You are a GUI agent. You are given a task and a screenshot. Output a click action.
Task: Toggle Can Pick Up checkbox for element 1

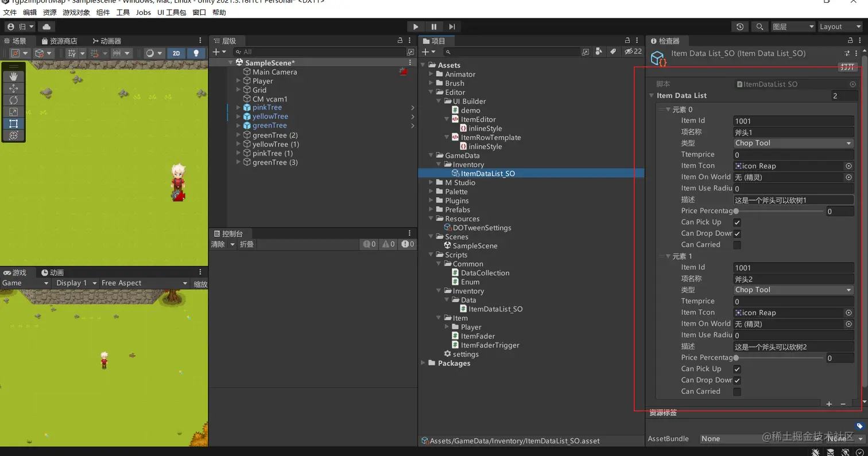pyautogui.click(x=737, y=369)
